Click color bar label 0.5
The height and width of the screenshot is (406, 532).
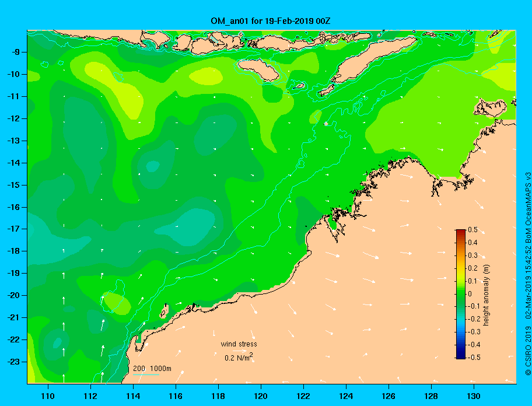(473, 230)
